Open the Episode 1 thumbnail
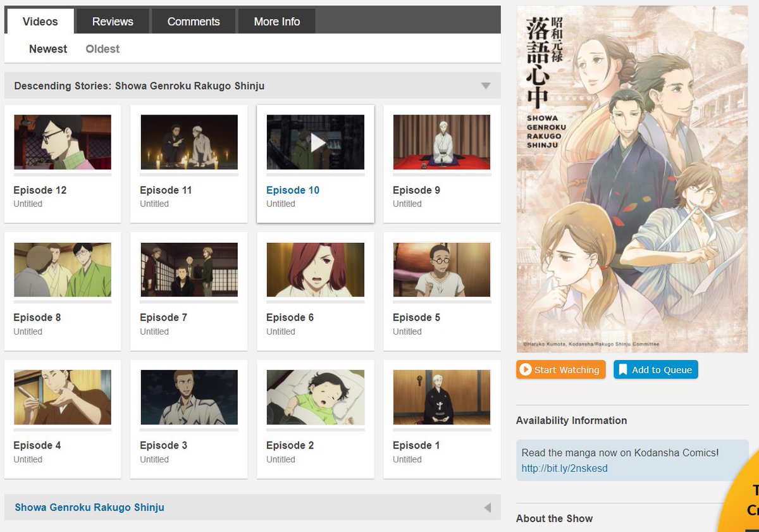 [x=441, y=397]
